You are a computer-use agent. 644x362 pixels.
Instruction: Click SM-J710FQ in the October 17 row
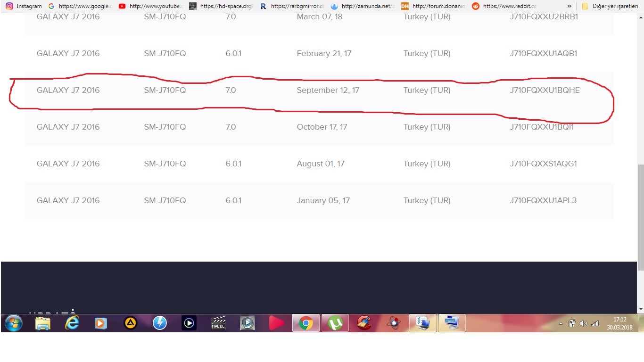(165, 127)
